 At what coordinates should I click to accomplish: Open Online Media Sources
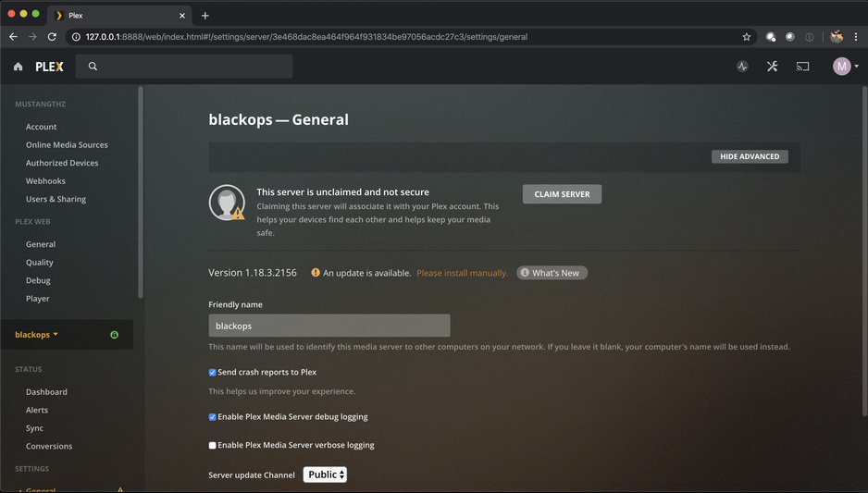coord(67,145)
